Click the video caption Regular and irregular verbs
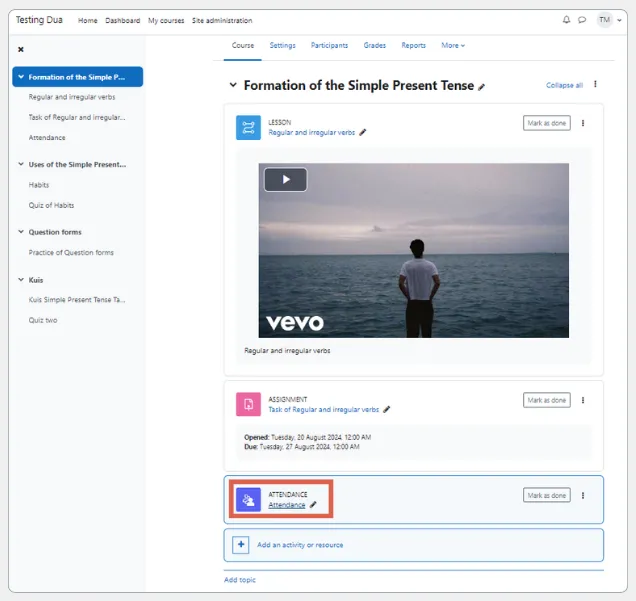The width and height of the screenshot is (636, 601). pyautogui.click(x=287, y=350)
